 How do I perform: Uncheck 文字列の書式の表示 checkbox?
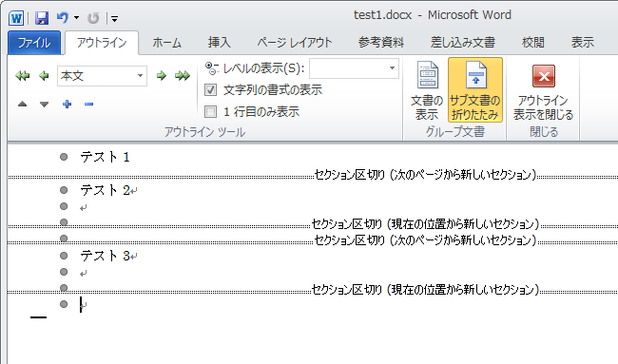click(210, 90)
